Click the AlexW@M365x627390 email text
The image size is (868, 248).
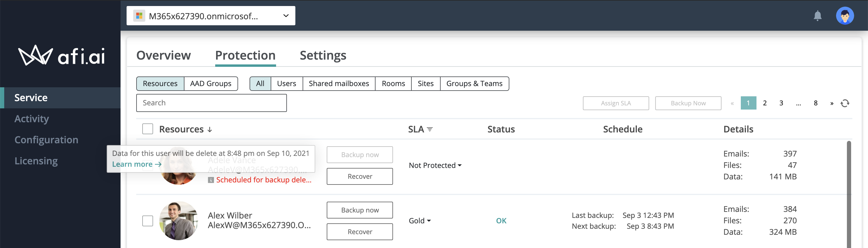(x=259, y=225)
